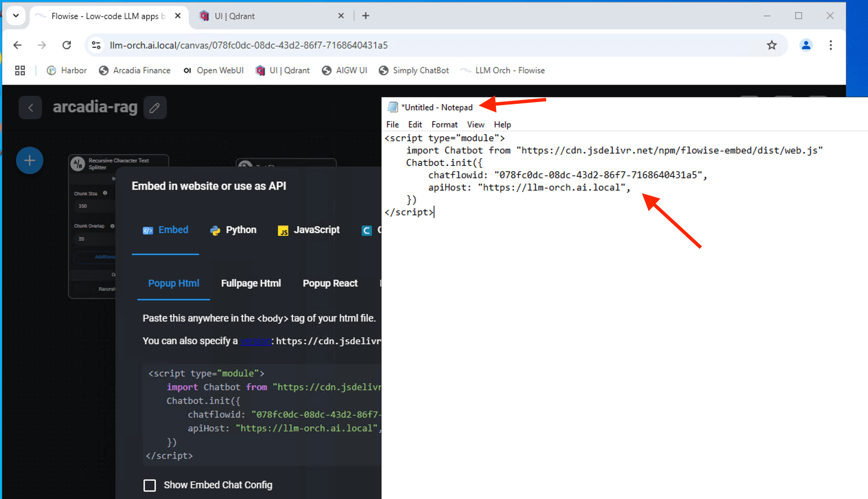868x499 pixels.
Task: Switch to the JavaScript tab
Action: tap(309, 230)
